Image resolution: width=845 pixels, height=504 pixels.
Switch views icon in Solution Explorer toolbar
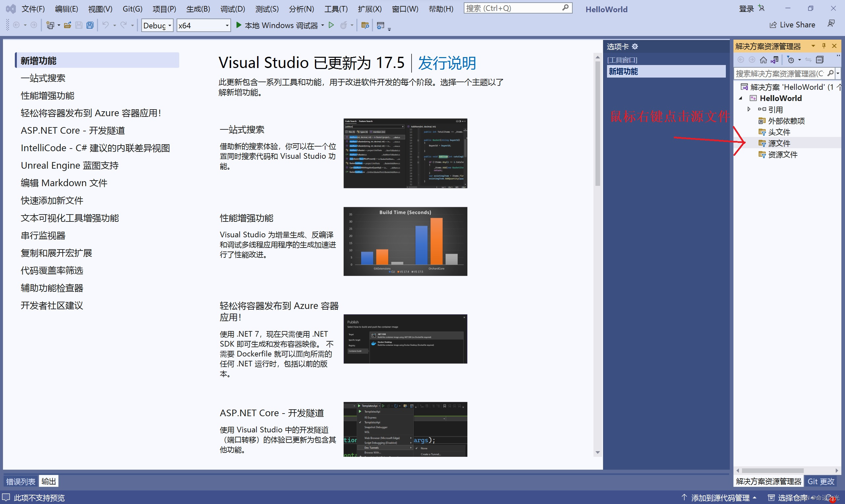[774, 60]
